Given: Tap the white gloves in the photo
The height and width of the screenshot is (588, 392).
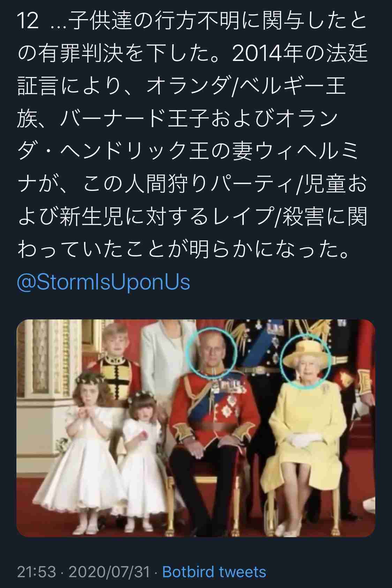Looking at the screenshot, I should pos(303,439).
